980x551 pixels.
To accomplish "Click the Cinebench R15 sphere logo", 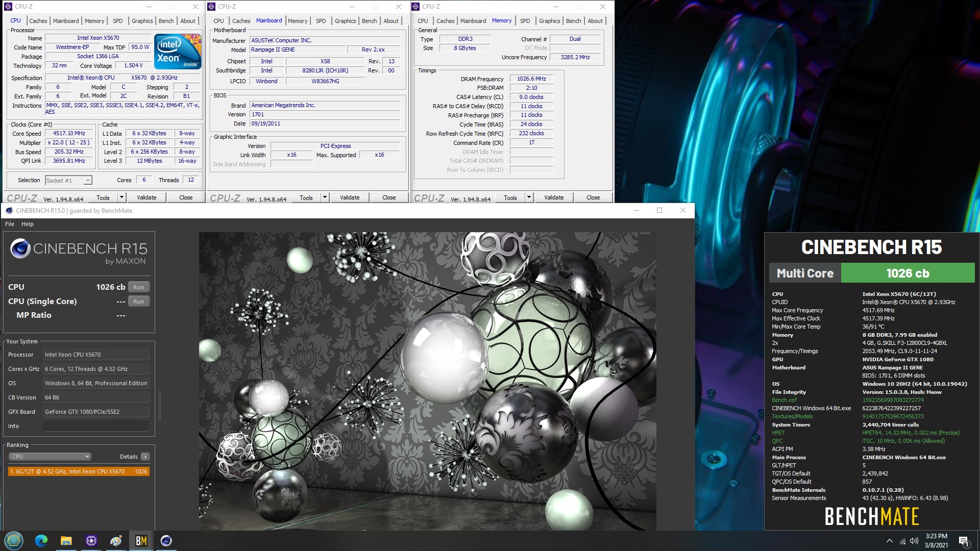I will [x=20, y=248].
